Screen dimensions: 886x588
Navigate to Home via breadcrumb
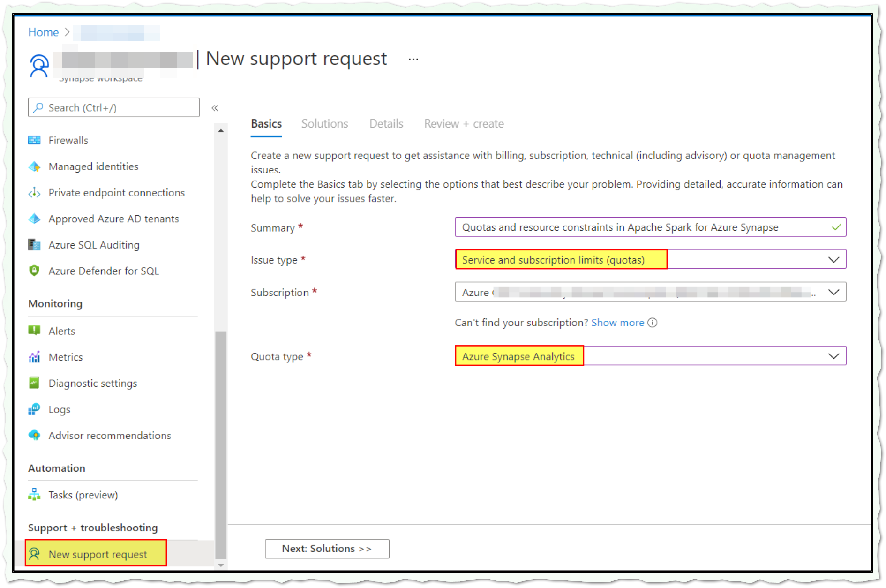click(43, 32)
